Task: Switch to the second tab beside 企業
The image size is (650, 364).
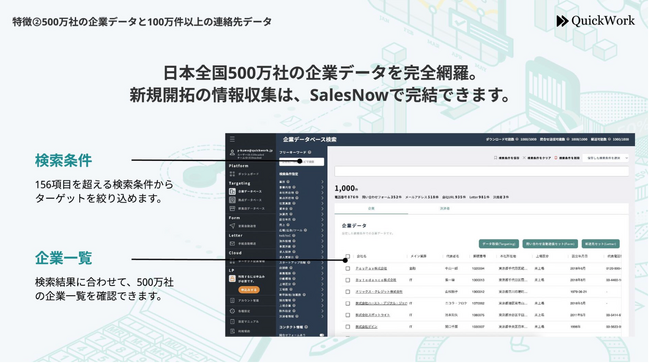Action: pos(444,209)
